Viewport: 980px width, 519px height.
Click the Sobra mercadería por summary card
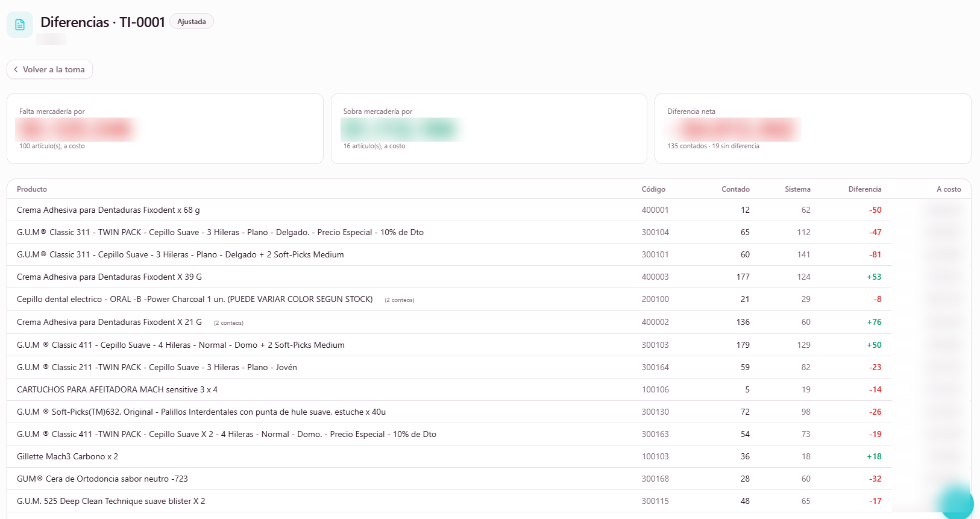coord(489,128)
